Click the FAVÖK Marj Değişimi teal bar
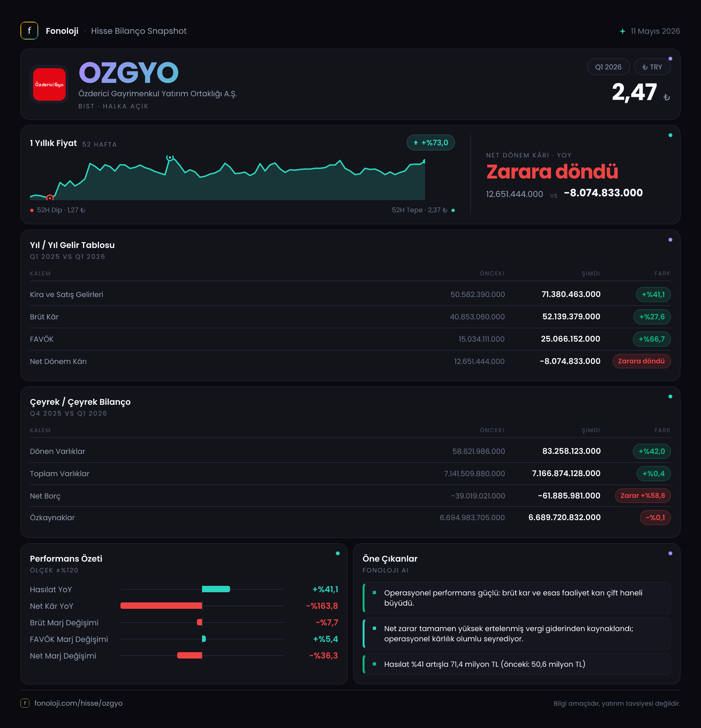The image size is (701, 728). [204, 639]
